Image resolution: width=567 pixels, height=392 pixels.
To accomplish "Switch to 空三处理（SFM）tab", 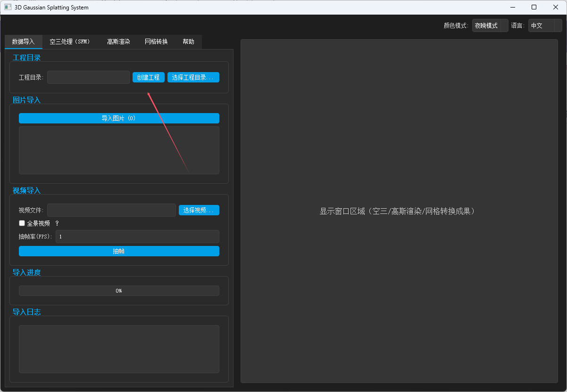I will click(x=70, y=41).
